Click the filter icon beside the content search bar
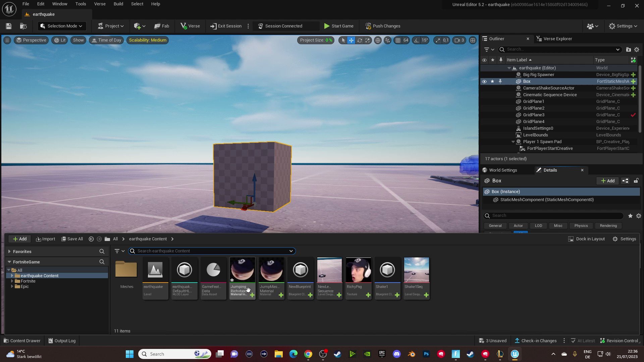 [118, 251]
